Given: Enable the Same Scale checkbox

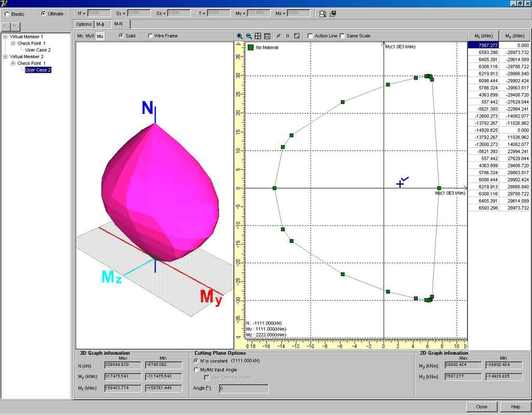Looking at the screenshot, I should [342, 36].
